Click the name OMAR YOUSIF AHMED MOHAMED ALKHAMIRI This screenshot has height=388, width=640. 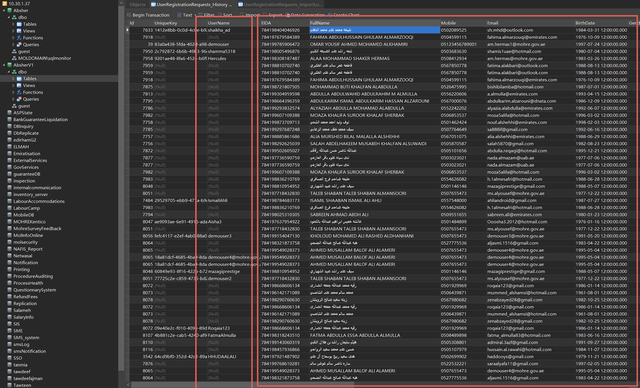pos(359,44)
